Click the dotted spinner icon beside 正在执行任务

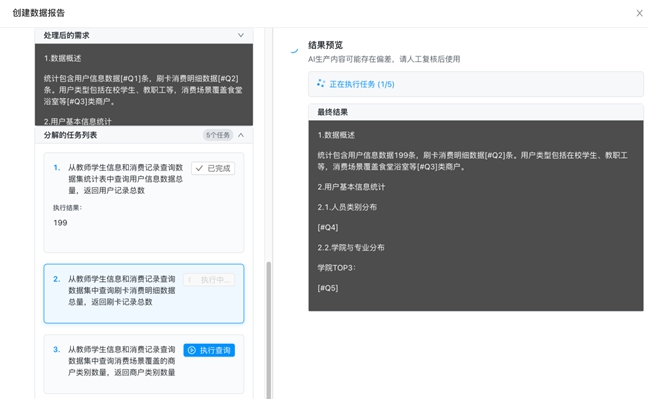tap(320, 83)
